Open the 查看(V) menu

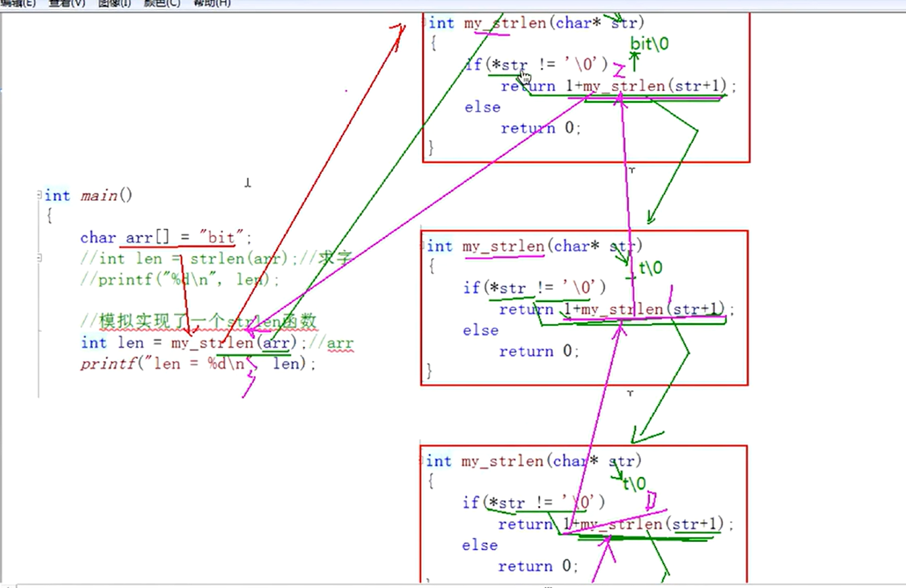67,3
